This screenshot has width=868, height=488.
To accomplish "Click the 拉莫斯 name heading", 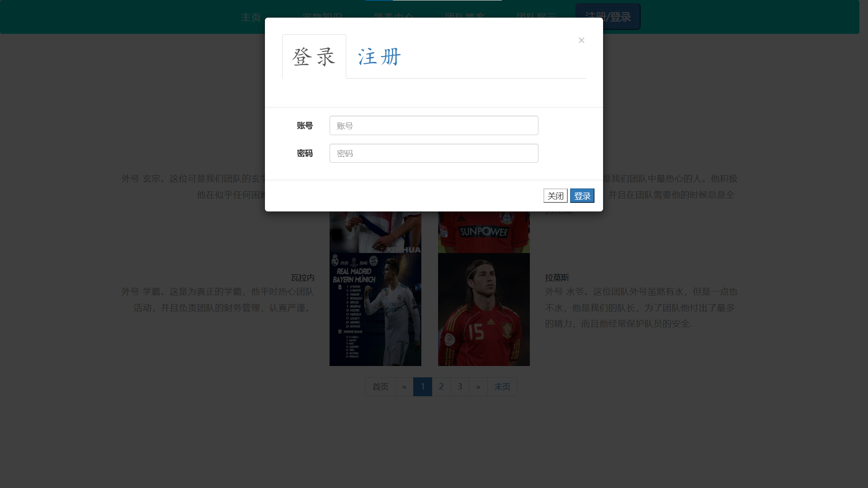I will (557, 277).
